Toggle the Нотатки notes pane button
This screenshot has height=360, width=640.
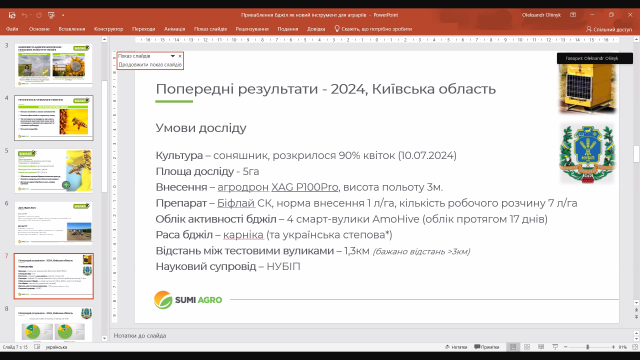click(x=456, y=347)
